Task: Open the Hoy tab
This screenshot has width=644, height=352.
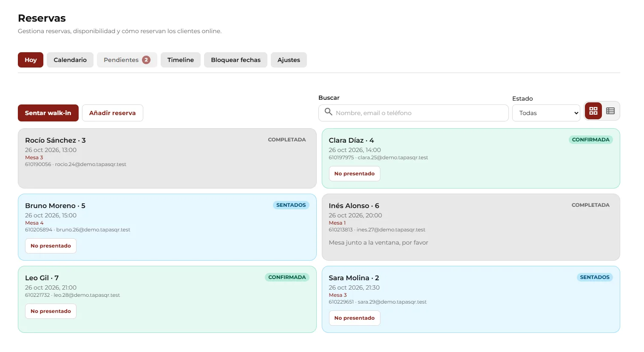Action: (x=31, y=60)
